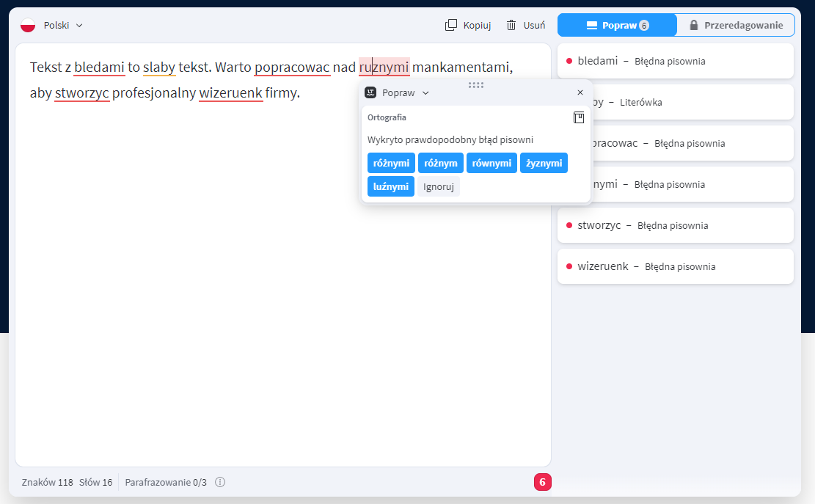
Task: Open the Polski language dropdown
Action: pyautogui.click(x=63, y=25)
